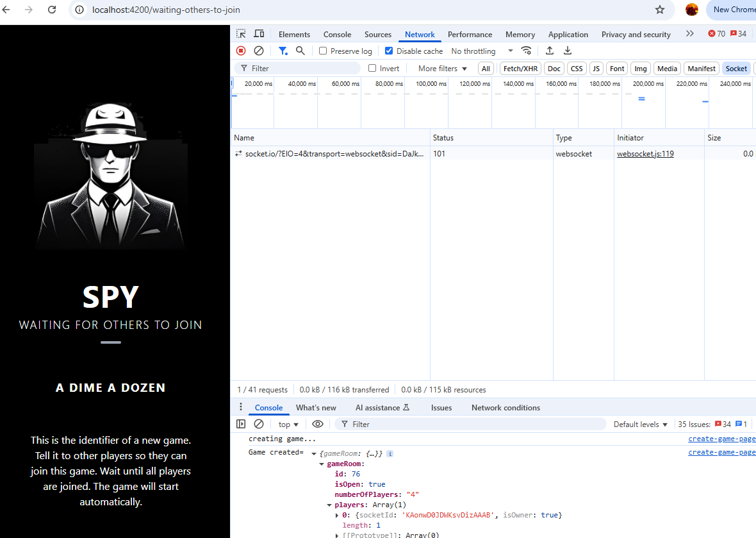This screenshot has width=756, height=538.
Task: Open the Privacy and security tab
Action: 636,34
